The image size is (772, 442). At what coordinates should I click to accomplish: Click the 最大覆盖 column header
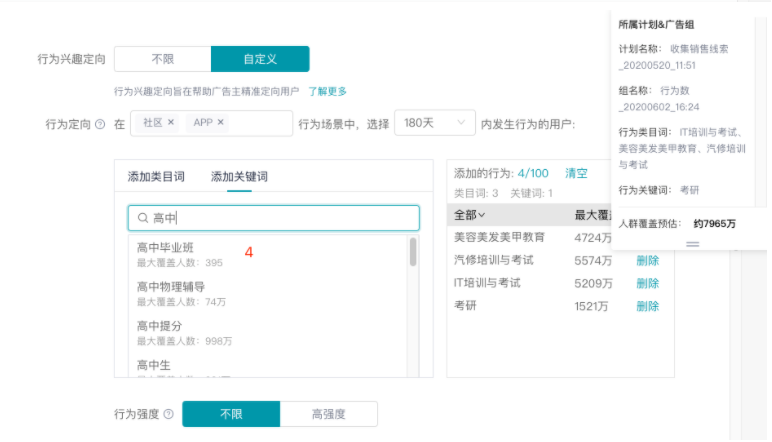click(x=593, y=215)
